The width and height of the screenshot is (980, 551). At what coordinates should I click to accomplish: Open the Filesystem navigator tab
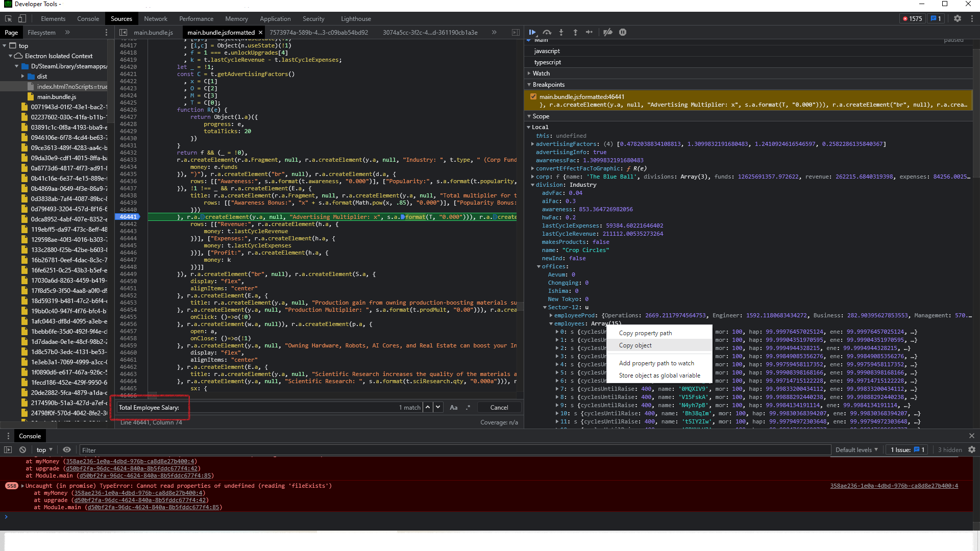(41, 32)
